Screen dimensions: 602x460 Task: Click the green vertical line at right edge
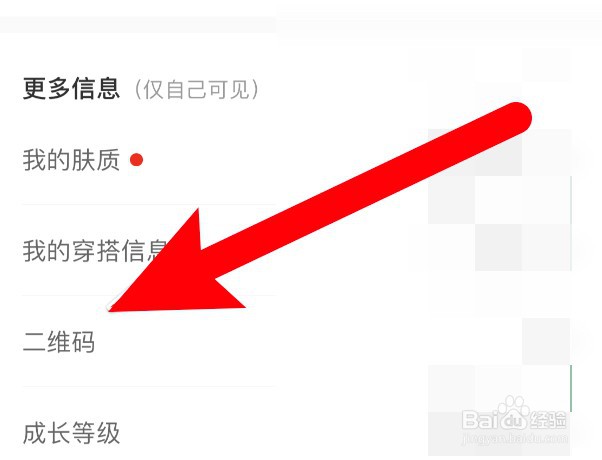pyautogui.click(x=571, y=388)
